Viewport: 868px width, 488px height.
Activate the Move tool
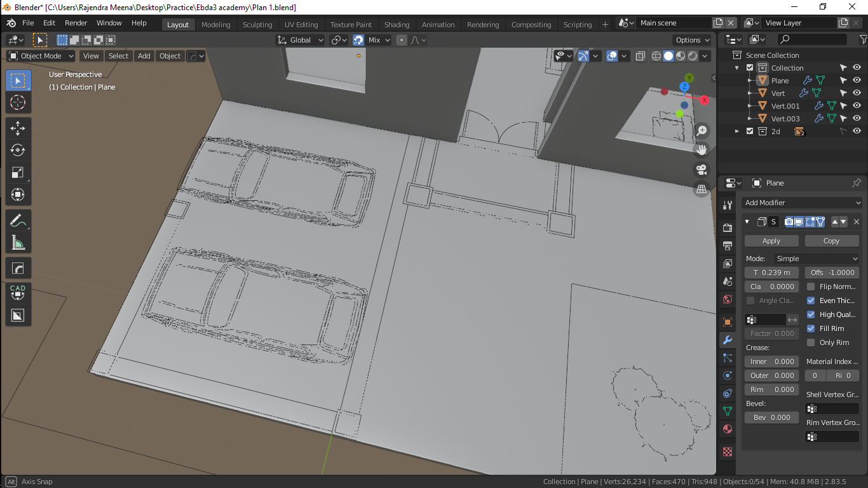(x=18, y=128)
